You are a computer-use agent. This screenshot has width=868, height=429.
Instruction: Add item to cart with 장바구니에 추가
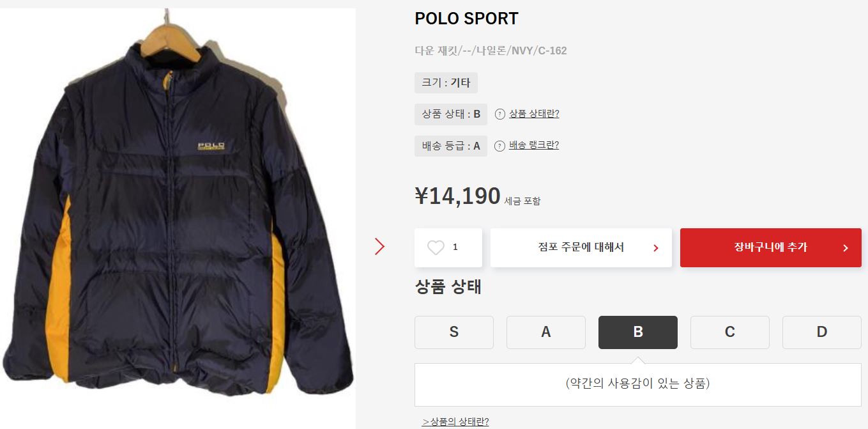[771, 247]
